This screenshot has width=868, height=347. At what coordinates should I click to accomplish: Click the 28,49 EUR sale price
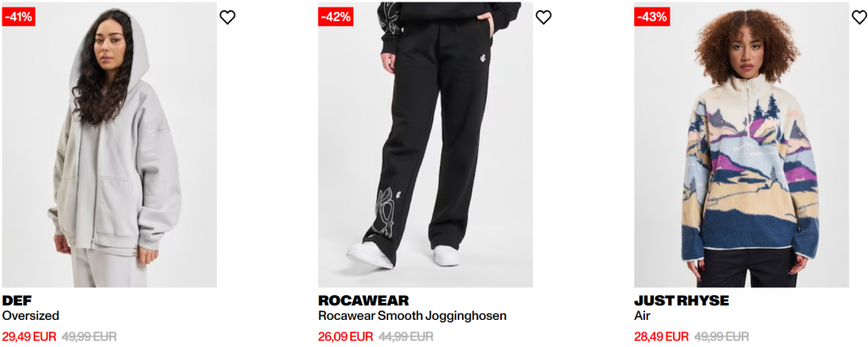(x=661, y=337)
